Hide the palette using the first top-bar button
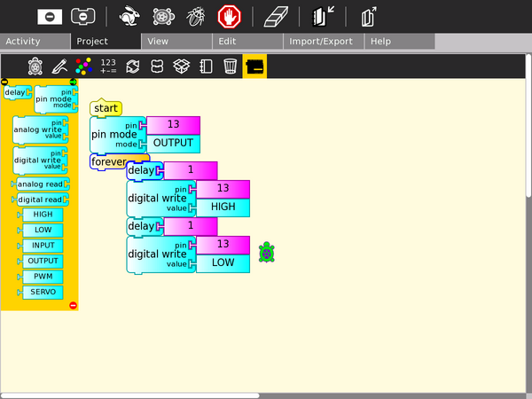Viewport: 532px width, 399px height. pyautogui.click(x=50, y=16)
